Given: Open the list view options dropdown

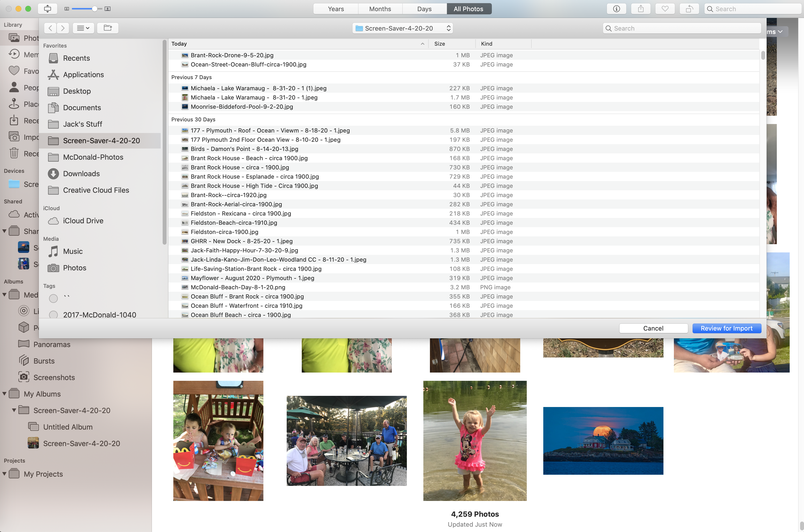Looking at the screenshot, I should click(83, 28).
